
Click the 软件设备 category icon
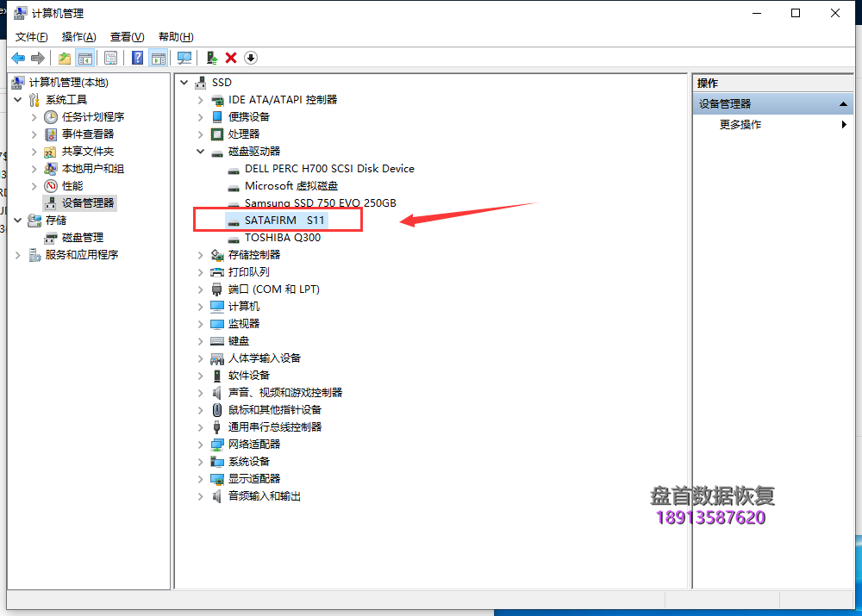coord(217,376)
